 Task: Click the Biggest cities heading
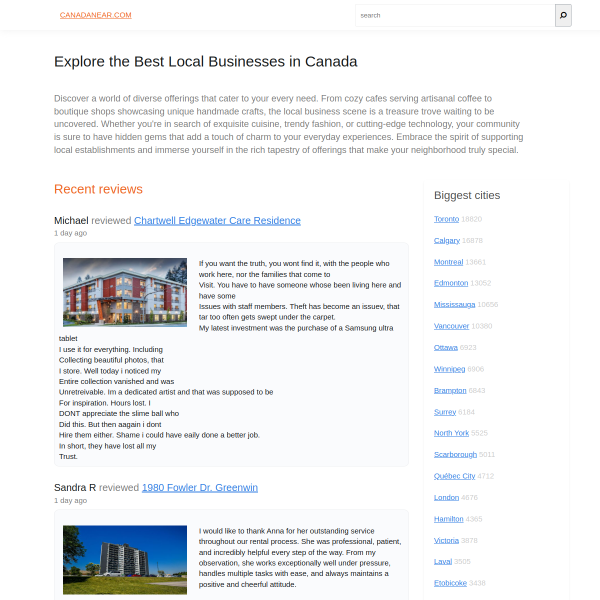467,195
